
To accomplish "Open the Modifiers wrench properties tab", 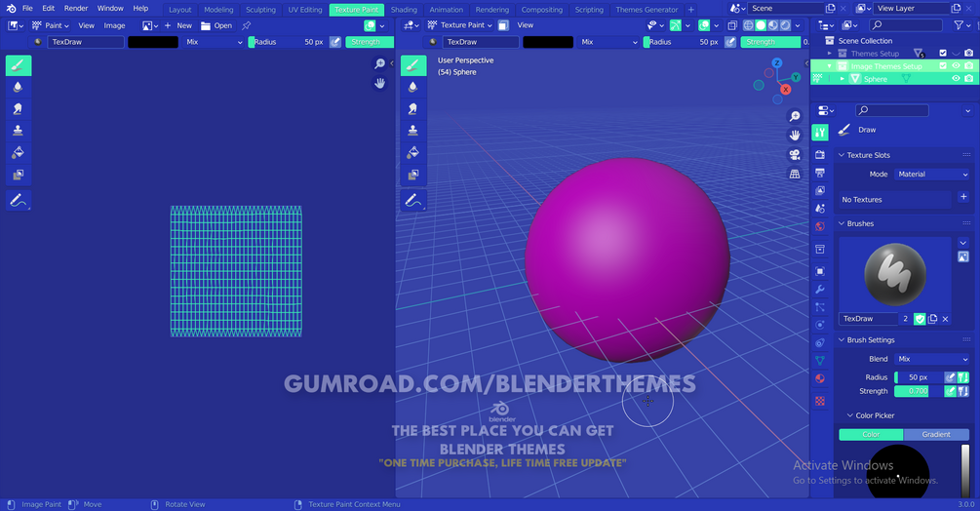I will pyautogui.click(x=820, y=290).
